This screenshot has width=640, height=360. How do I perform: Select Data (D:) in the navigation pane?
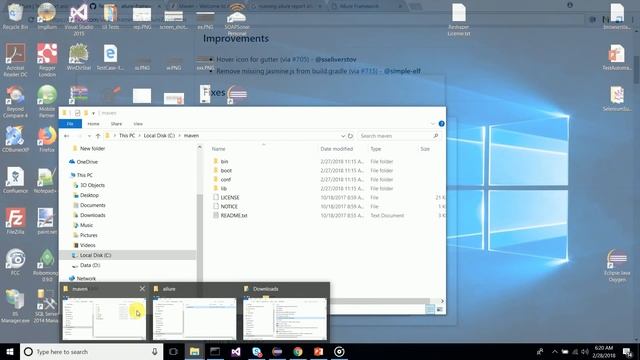(x=90, y=265)
